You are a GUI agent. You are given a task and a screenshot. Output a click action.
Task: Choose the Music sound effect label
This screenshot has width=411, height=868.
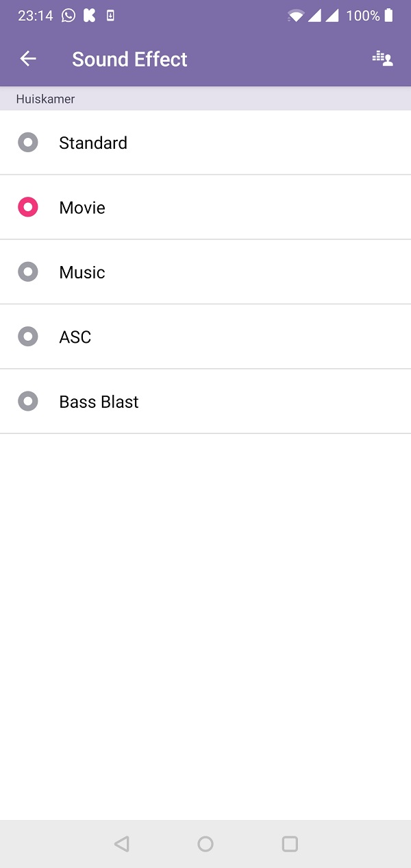(x=82, y=272)
